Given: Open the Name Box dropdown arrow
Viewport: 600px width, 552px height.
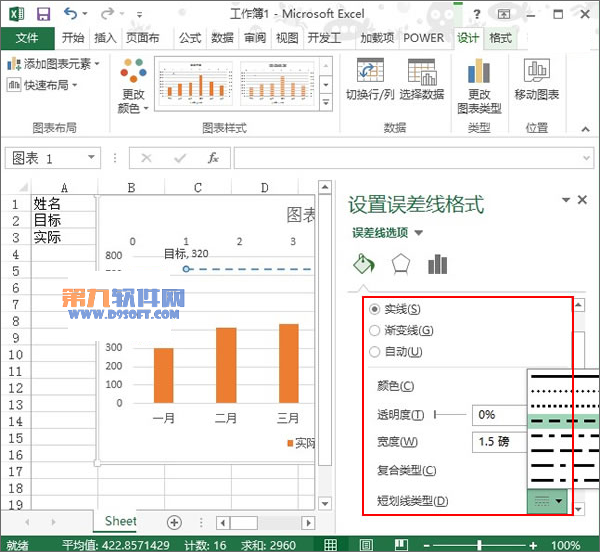Looking at the screenshot, I should coord(91,157).
